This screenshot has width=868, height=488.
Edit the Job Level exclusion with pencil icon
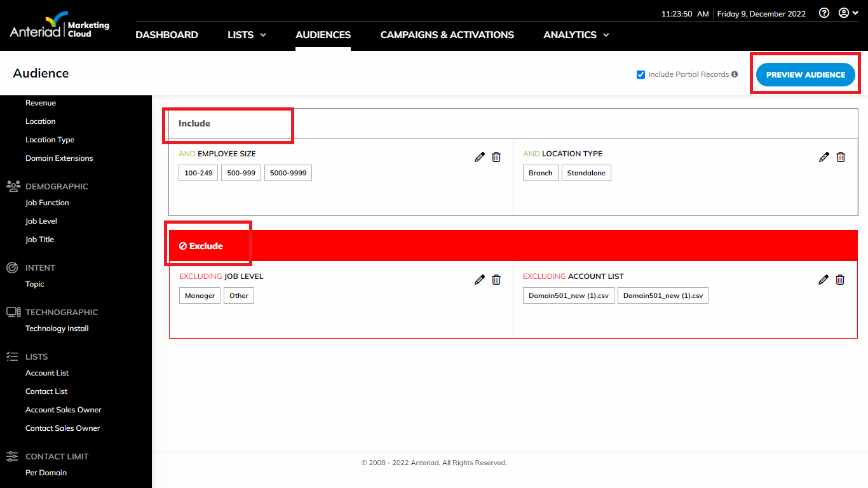click(480, 280)
